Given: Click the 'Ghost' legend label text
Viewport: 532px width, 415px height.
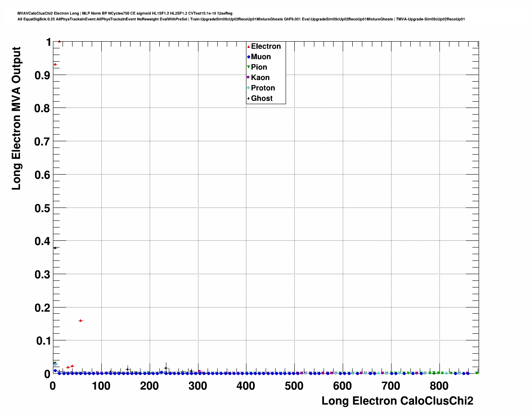Looking at the screenshot, I should coord(261,98).
